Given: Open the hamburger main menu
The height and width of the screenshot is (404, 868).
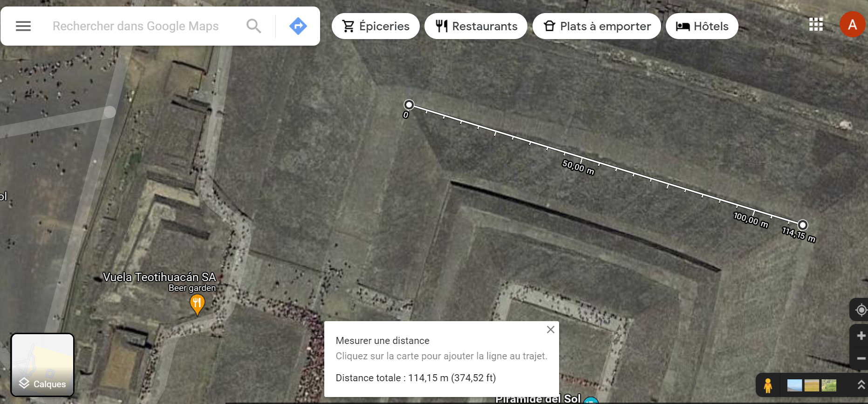Looking at the screenshot, I should pyautogui.click(x=23, y=26).
